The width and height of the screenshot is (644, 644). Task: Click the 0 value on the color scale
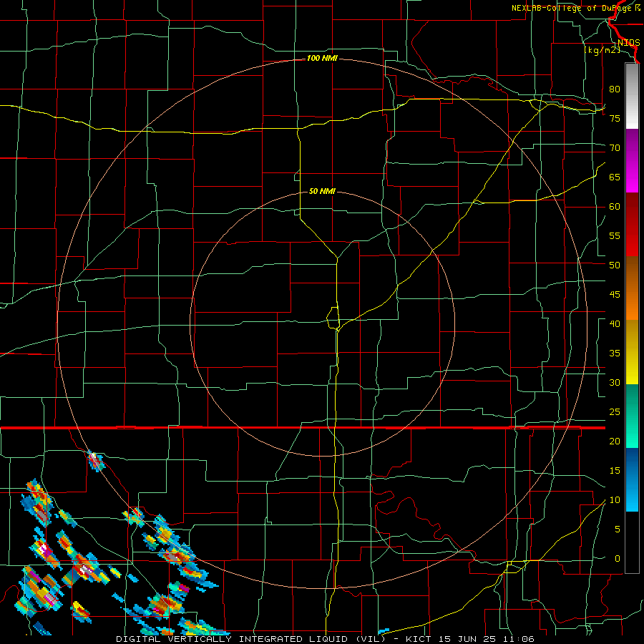coord(618,559)
